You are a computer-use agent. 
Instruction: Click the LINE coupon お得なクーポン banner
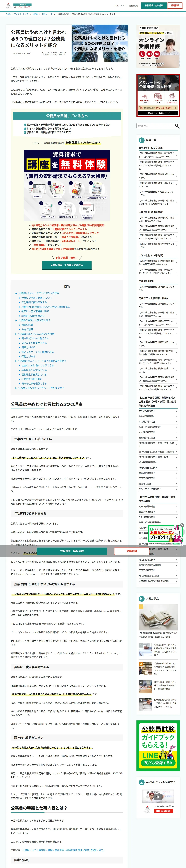[x=166, y=535]
